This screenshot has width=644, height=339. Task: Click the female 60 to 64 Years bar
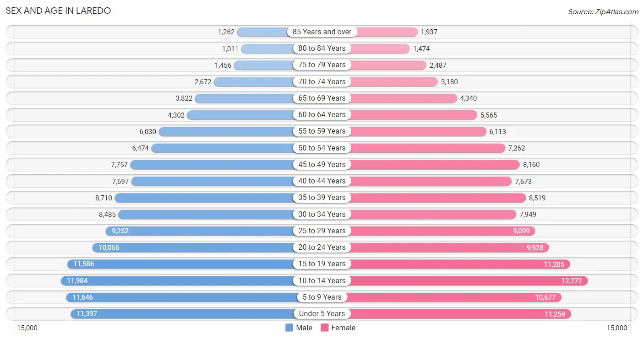point(412,115)
